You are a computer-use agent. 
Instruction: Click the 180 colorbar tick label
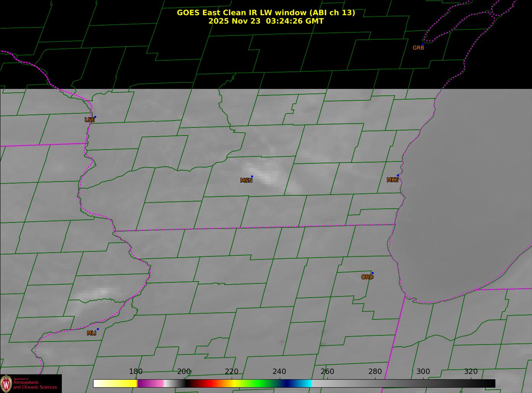(x=135, y=372)
